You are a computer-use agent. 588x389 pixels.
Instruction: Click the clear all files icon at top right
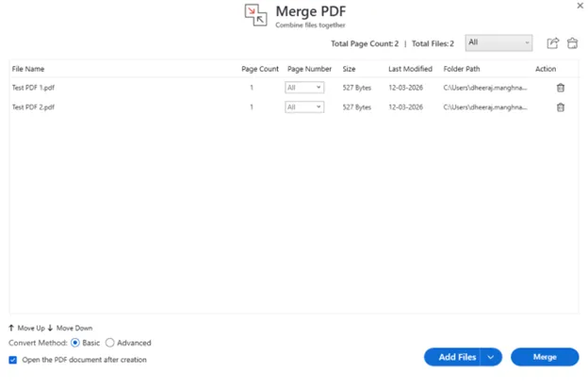(x=572, y=43)
